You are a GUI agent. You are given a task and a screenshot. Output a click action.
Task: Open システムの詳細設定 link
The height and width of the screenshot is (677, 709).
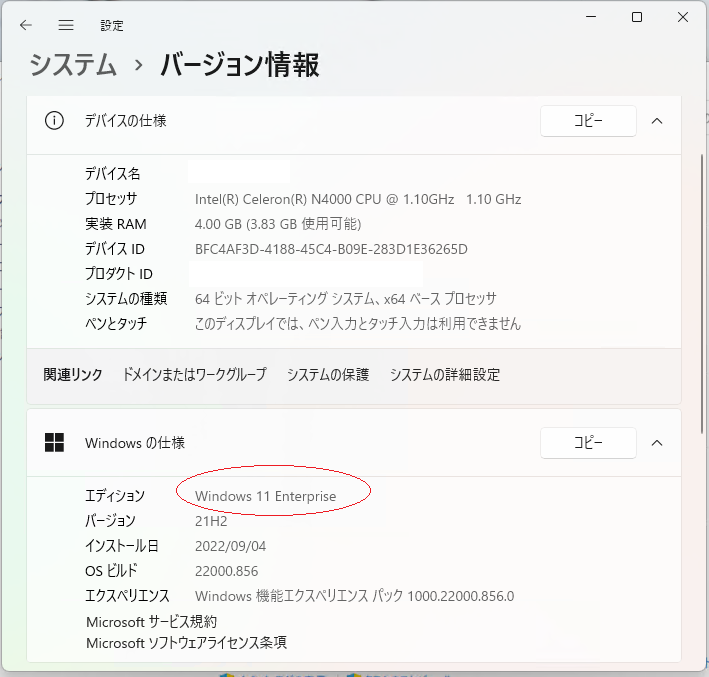(x=445, y=374)
